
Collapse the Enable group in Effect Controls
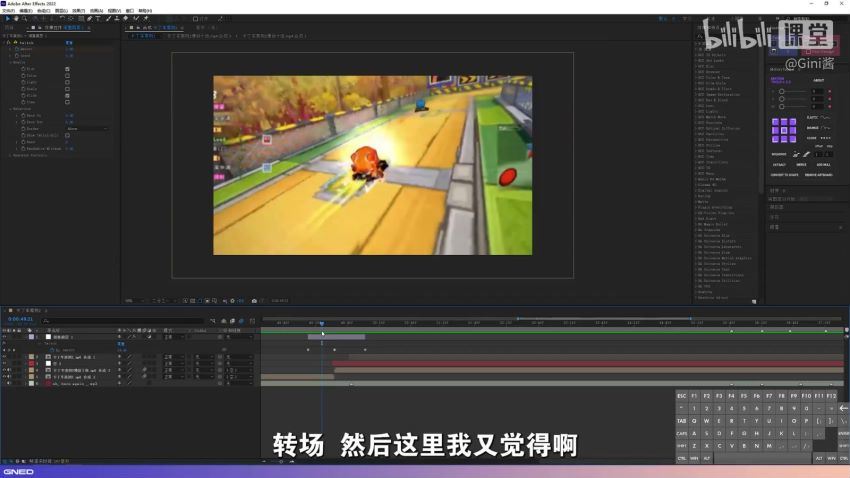[x=10, y=62]
